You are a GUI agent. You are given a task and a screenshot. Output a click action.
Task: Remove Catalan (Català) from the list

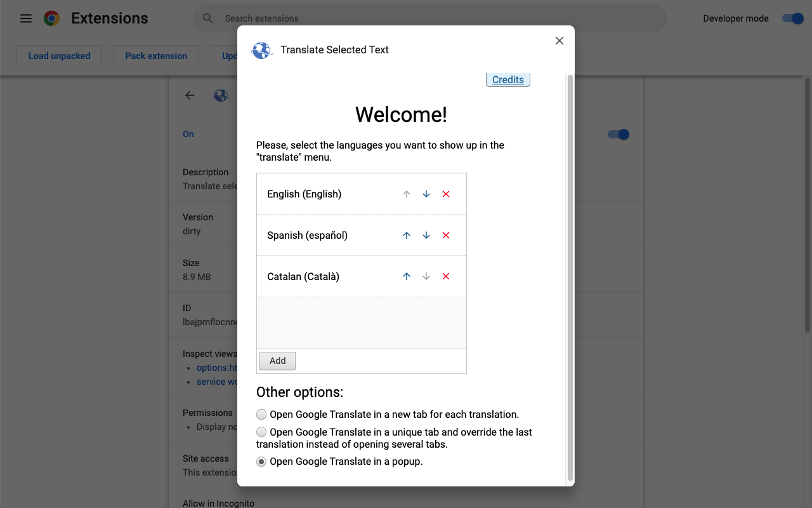(x=446, y=277)
